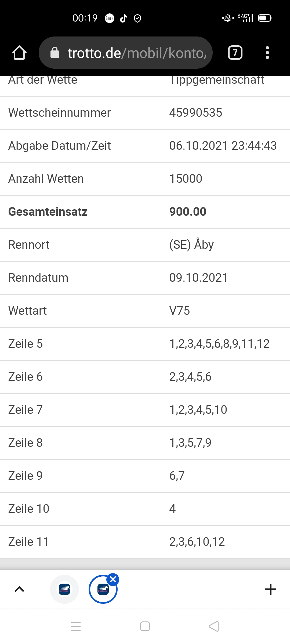Tap the TikTok notification icon in status bar
The height and width of the screenshot is (644, 290).
[x=124, y=18]
